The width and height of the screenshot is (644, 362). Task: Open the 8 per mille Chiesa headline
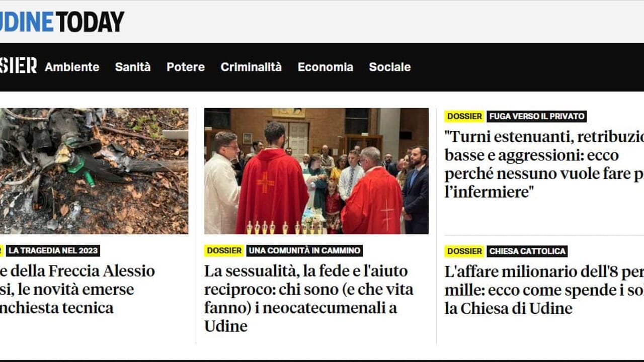click(x=544, y=290)
